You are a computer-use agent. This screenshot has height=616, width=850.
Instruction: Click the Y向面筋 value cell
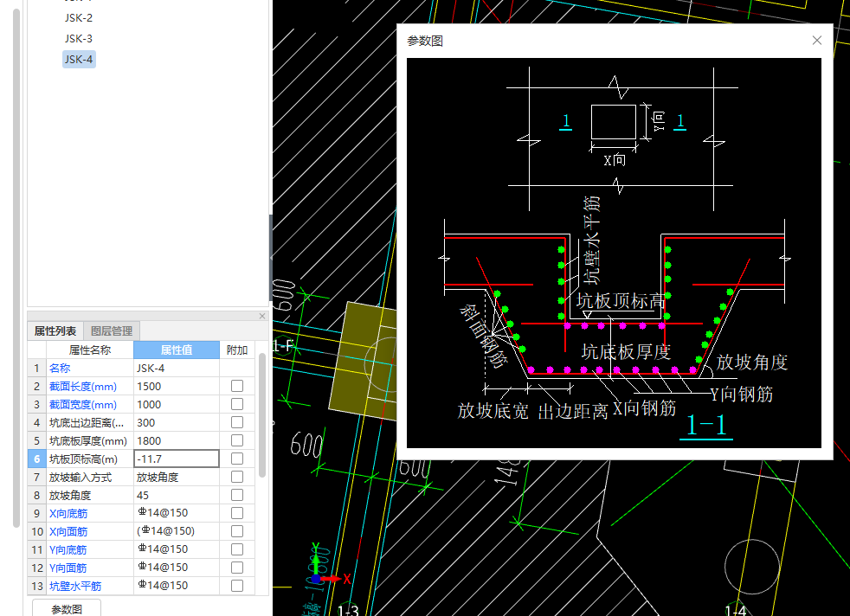point(177,568)
